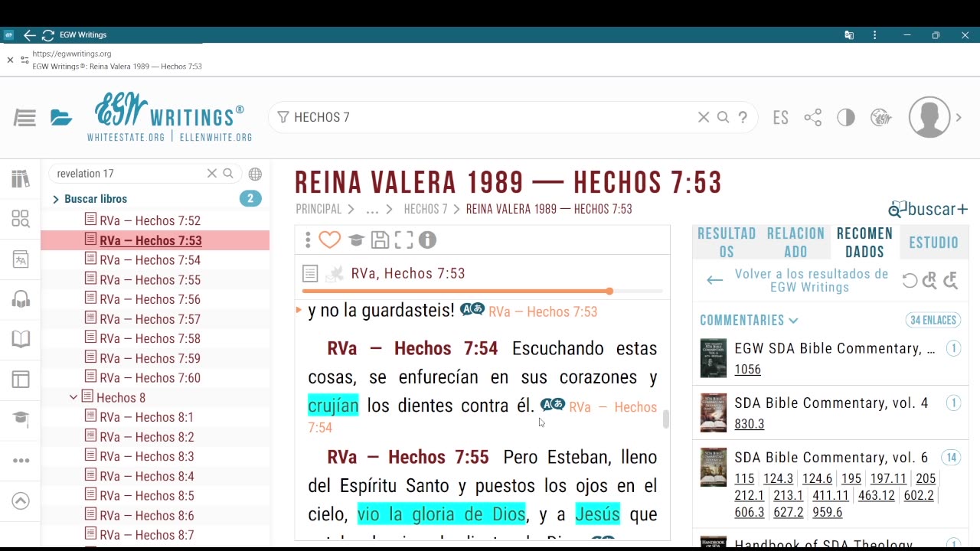Click the highlighted phrase vio la gloria de Dios
Screen dimensions: 980x551
pos(442,514)
